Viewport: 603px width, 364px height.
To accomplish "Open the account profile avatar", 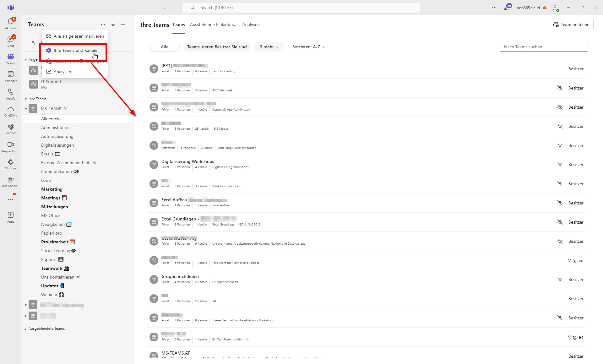I will [556, 8].
